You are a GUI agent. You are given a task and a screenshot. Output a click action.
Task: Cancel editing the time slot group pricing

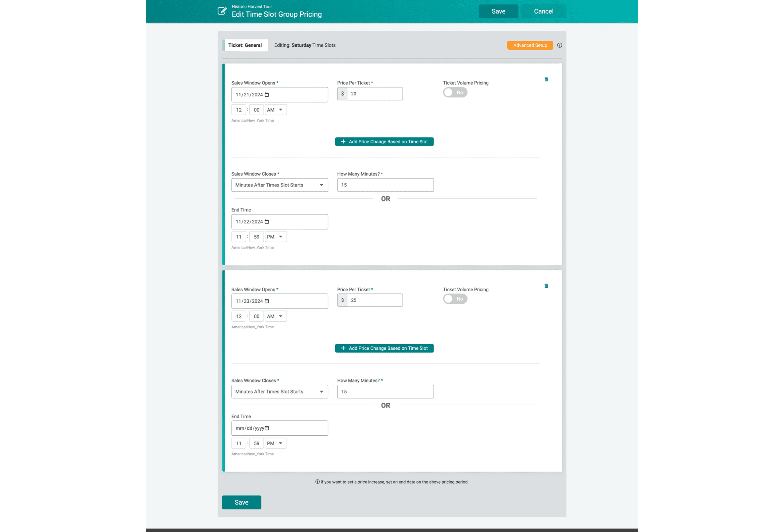point(543,11)
